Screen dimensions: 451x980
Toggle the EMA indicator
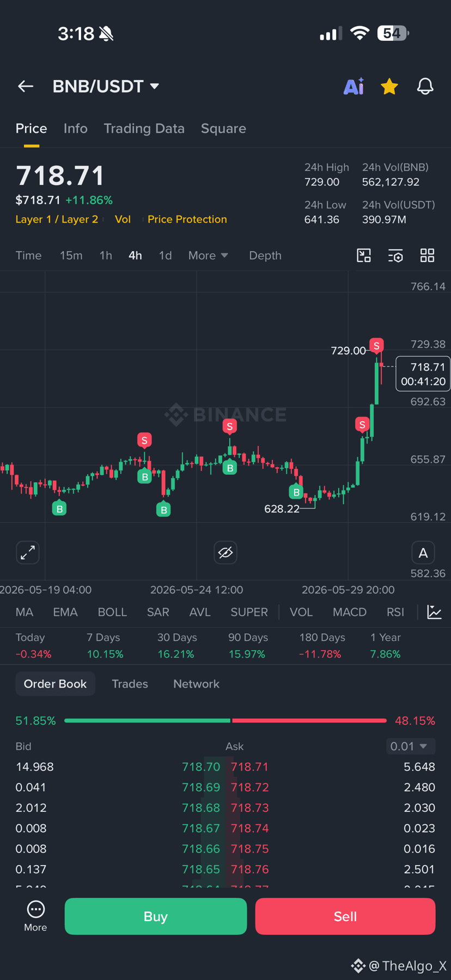coord(65,612)
